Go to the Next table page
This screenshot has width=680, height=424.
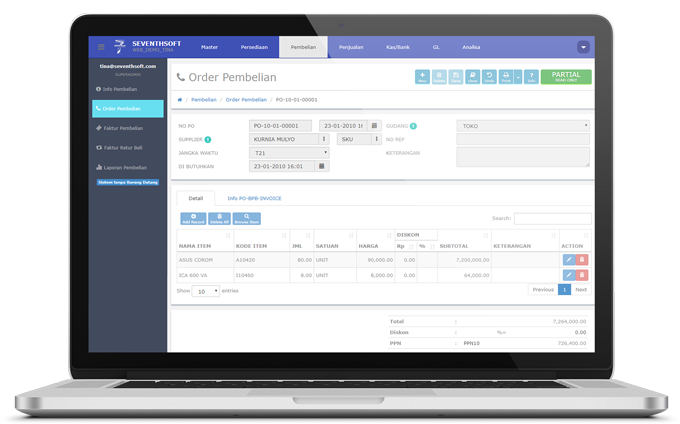pos(580,289)
